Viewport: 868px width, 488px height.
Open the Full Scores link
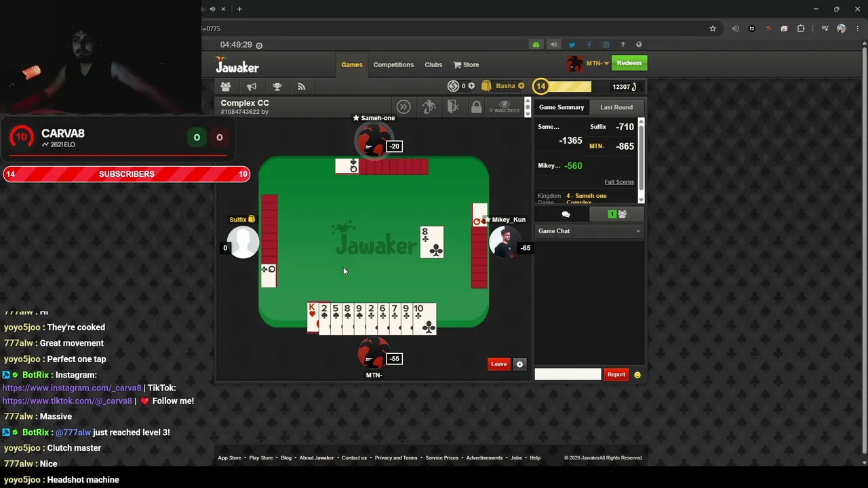point(619,182)
